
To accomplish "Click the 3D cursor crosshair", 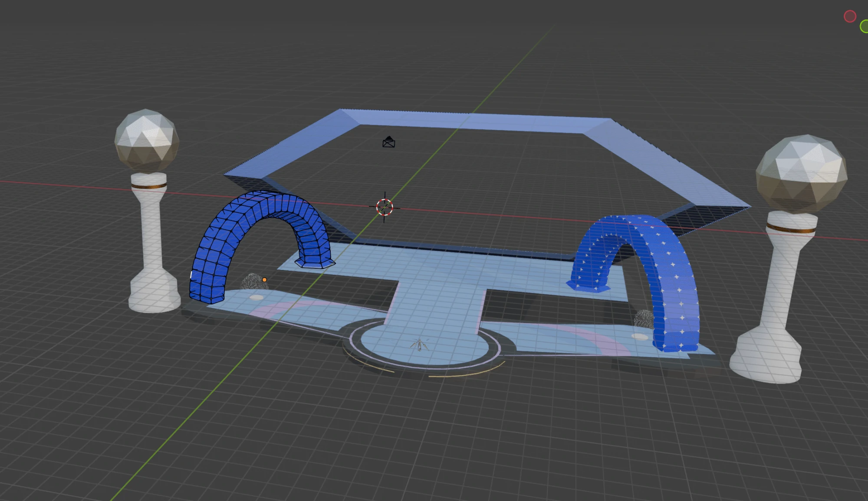I will coord(385,207).
